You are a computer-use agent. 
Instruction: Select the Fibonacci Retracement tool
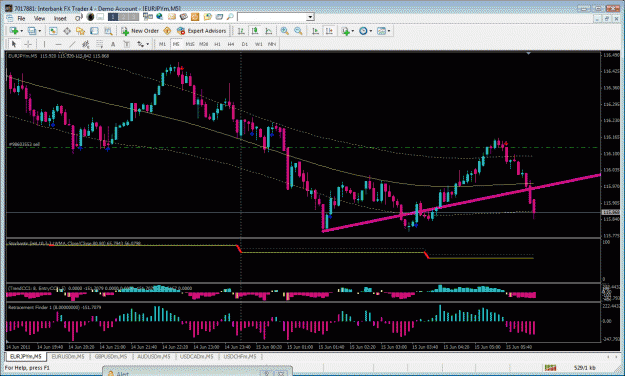[99, 44]
